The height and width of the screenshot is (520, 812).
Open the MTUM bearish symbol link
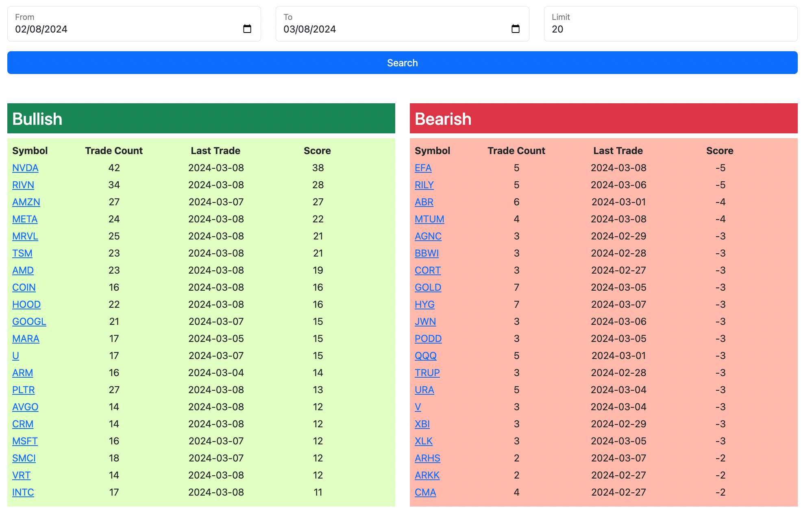point(429,219)
